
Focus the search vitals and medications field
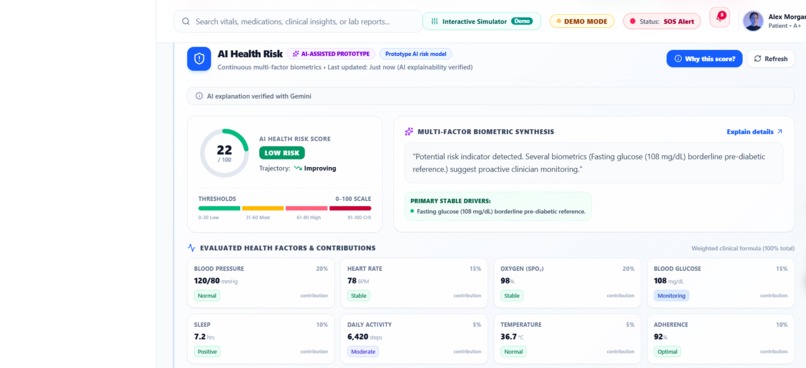298,22
